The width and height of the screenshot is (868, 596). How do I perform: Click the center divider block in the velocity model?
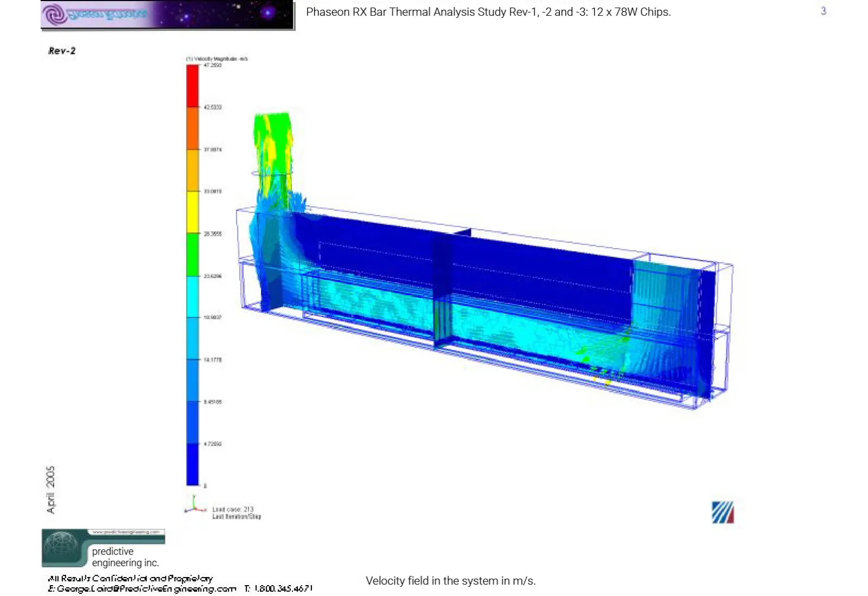(442, 290)
